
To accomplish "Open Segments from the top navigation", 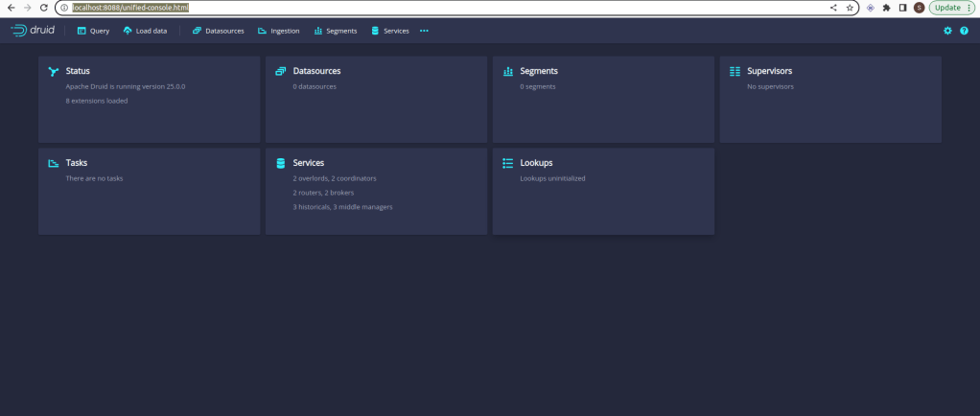I will [336, 31].
